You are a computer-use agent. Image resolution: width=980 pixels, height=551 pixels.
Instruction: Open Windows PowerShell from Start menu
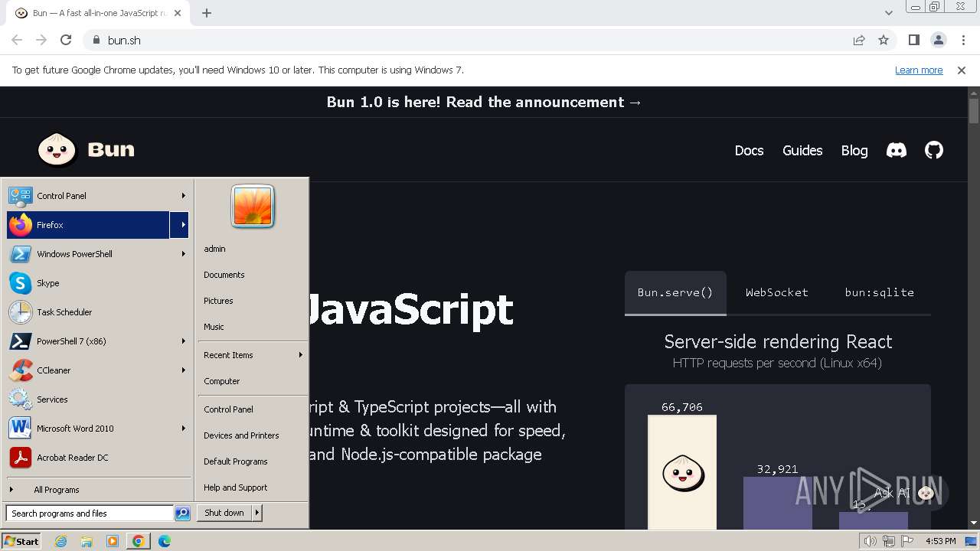[88, 254]
